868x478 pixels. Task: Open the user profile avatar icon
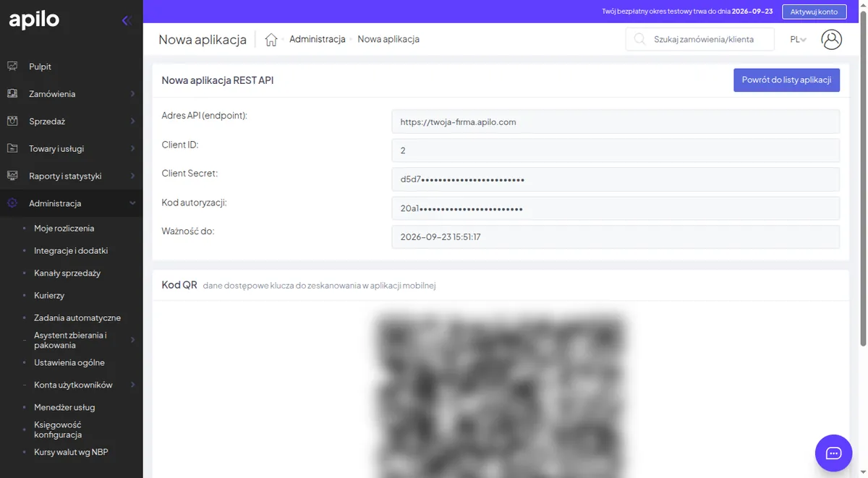[832, 39]
